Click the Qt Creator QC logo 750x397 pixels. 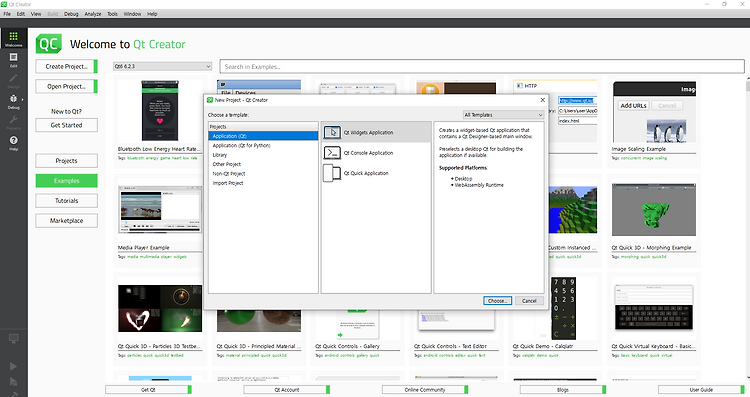(49, 44)
